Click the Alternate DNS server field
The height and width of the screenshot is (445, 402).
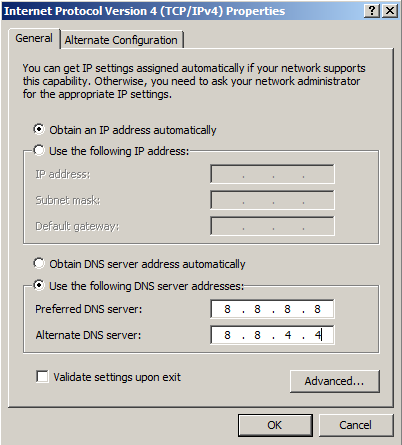point(272,335)
